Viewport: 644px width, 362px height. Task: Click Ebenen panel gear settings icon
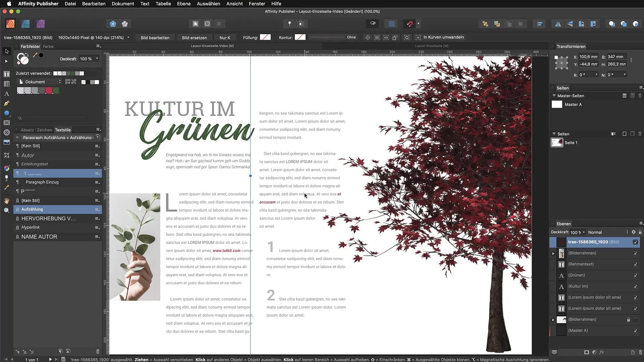634,232
